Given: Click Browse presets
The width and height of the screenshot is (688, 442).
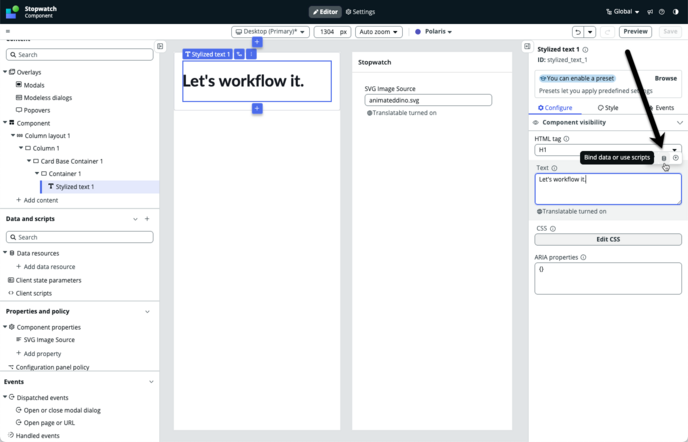Looking at the screenshot, I should (666, 78).
